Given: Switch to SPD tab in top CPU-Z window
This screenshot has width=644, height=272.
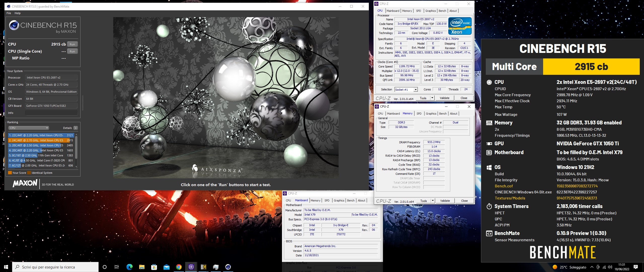Looking at the screenshot, I should click(x=418, y=11).
